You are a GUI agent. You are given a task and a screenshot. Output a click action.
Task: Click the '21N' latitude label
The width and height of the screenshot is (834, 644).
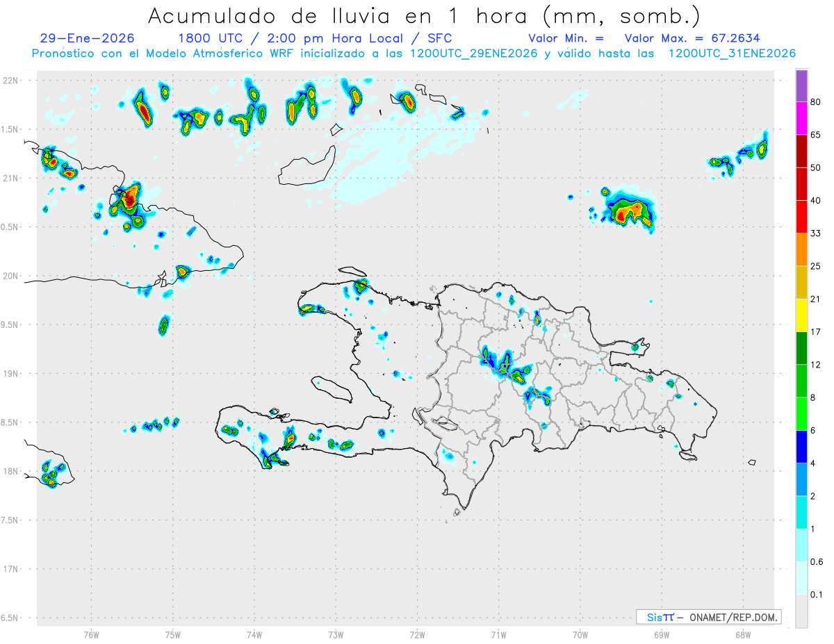(10, 178)
